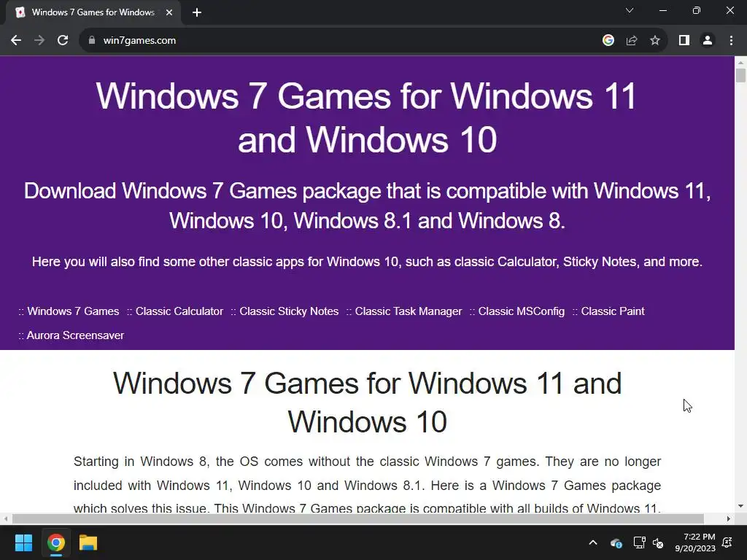Click the 'Starting in Windows 8' paragraph
747x560 pixels.
367,485
